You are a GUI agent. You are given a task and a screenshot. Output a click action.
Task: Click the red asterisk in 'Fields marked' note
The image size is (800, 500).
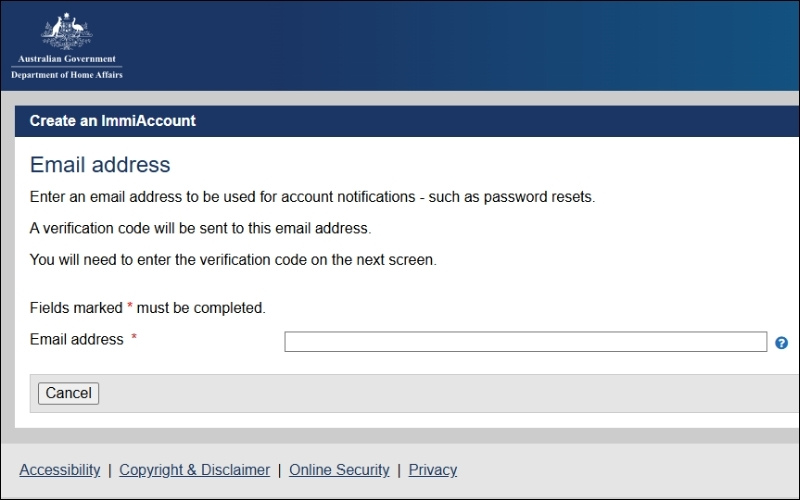pos(130,307)
